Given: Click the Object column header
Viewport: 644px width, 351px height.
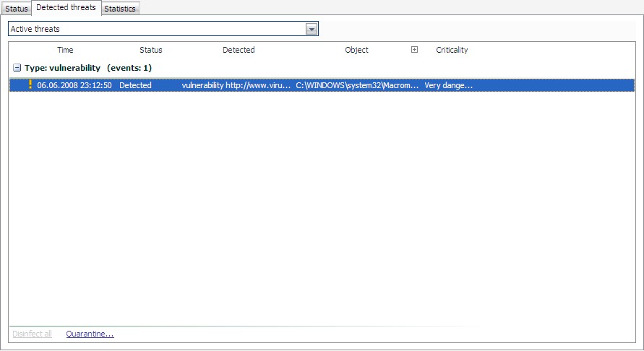Looking at the screenshot, I should click(356, 50).
